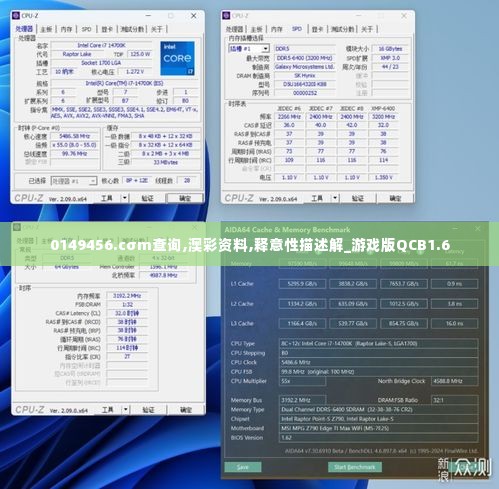
Task: Click the 8P + 12E core count field
Action: tap(137, 180)
